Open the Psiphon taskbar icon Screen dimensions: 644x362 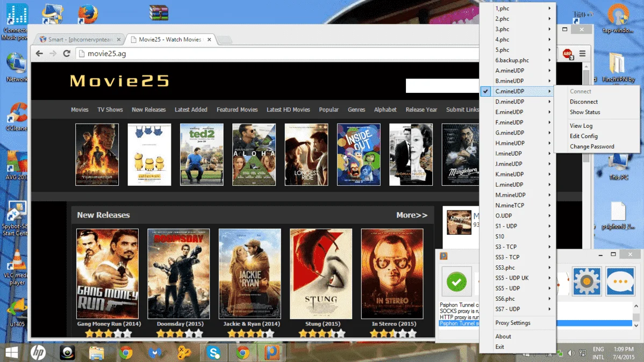tap(272, 352)
